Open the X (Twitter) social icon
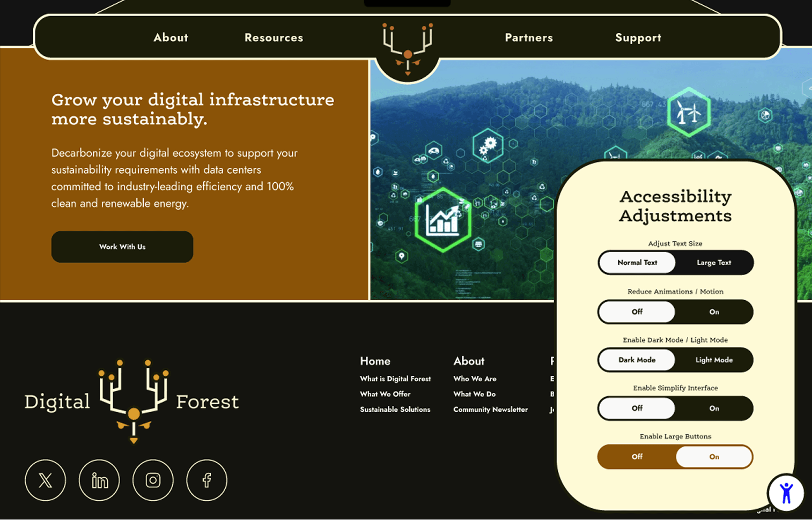Screen dimensions: 812x520 (x=46, y=480)
